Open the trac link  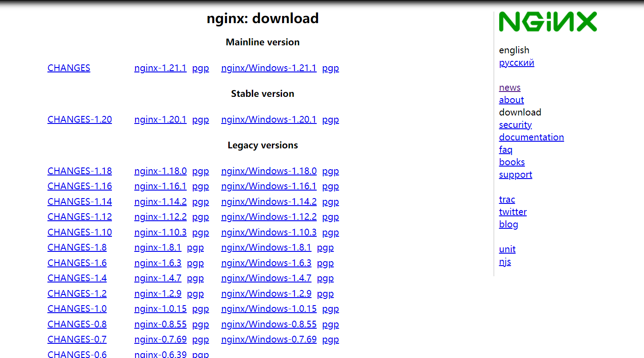pyautogui.click(x=507, y=199)
